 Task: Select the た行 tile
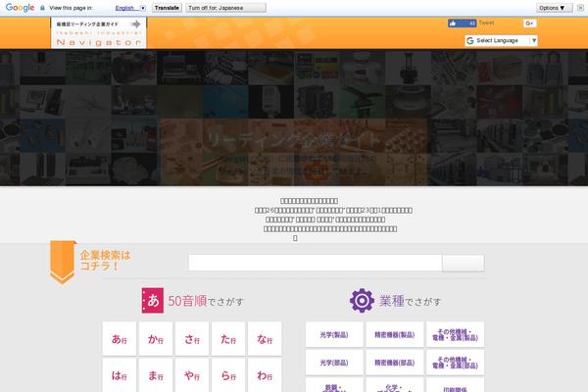coord(228,339)
